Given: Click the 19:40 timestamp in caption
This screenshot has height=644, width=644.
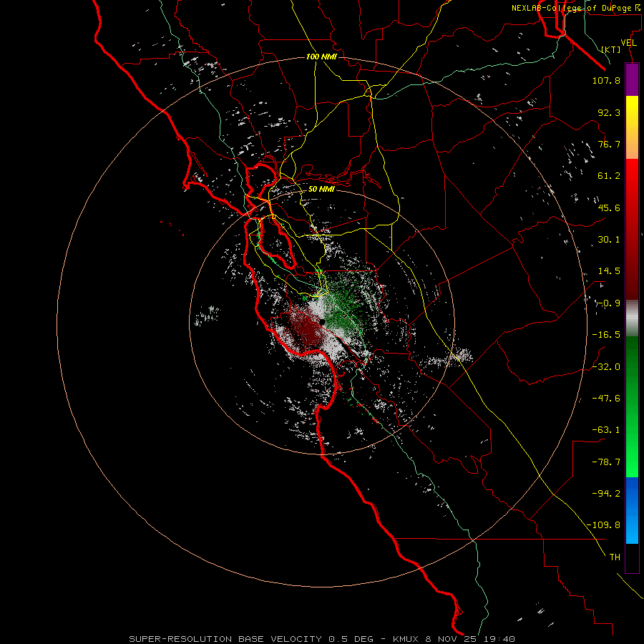Looking at the screenshot, I should pos(499,639).
